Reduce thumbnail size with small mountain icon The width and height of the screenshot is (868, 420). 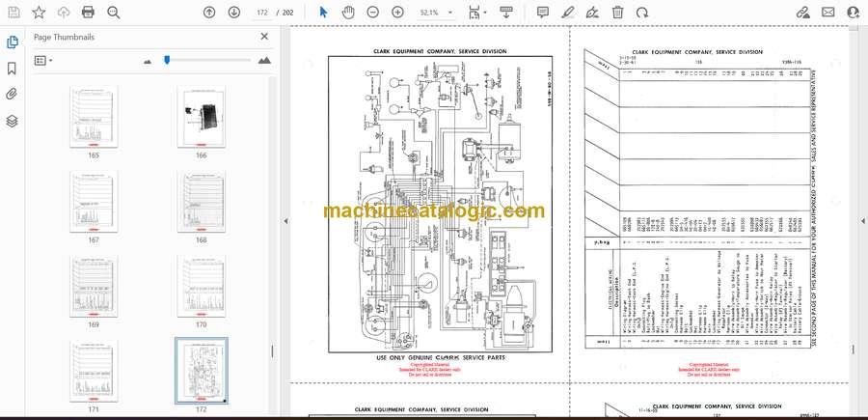(148, 61)
